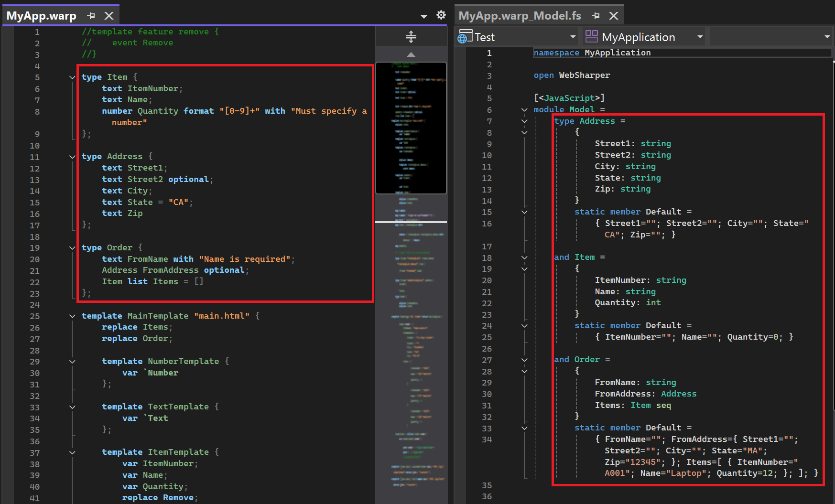Click the settings gear in the MyApp.warp editor
The image size is (835, 504).
[441, 15]
